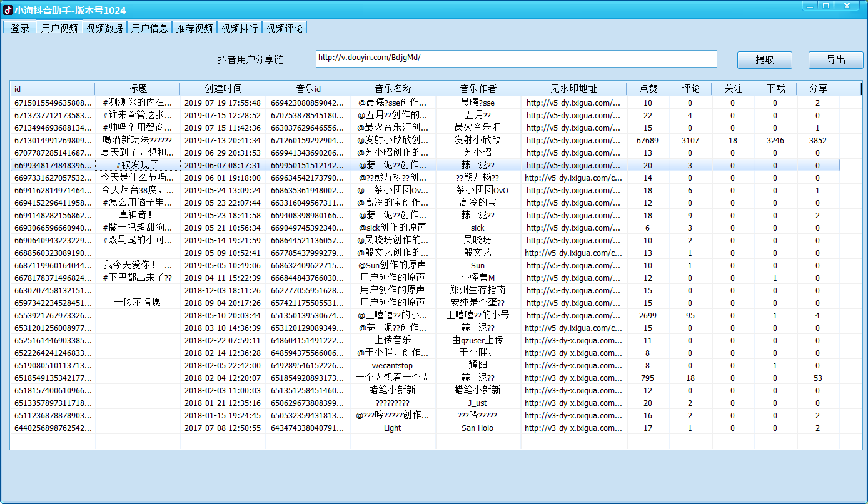This screenshot has width=868, height=504.
Task: Select music name cell 上传音乐
Action: pyautogui.click(x=393, y=340)
